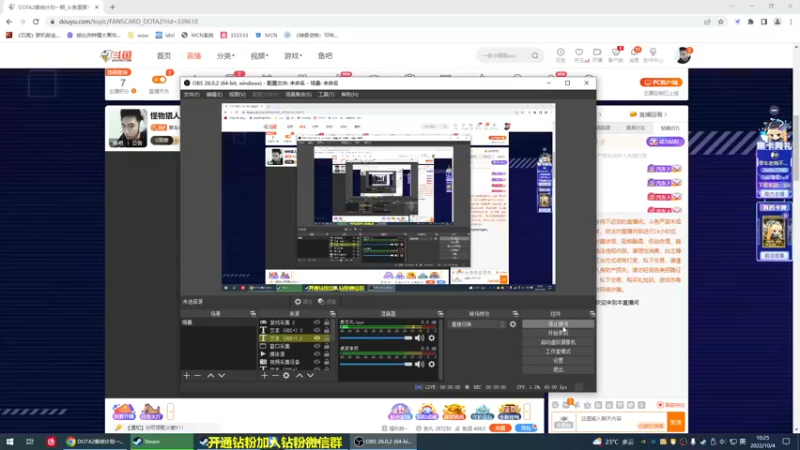Click exit button in OBS controls
This screenshot has height=450, width=800.
click(x=558, y=369)
